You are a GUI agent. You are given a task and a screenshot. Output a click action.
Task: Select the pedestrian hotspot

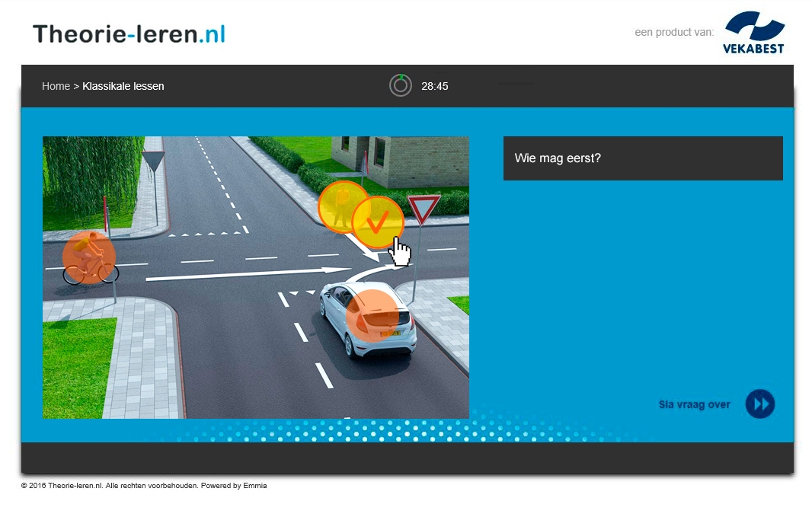(x=342, y=206)
